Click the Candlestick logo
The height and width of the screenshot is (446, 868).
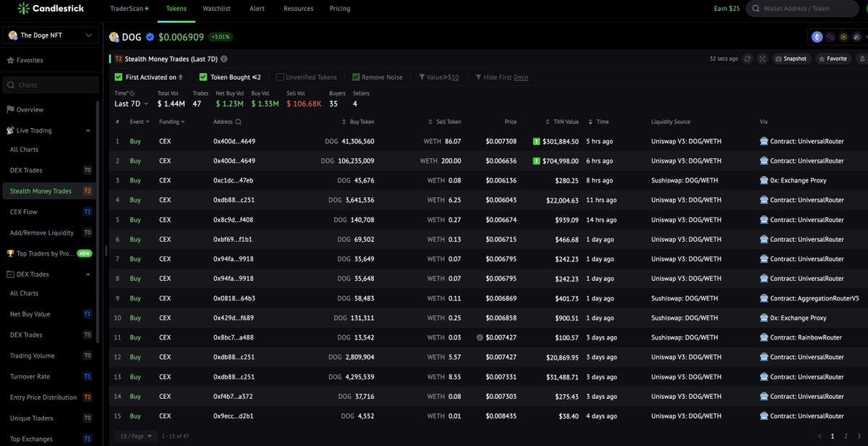(x=51, y=9)
